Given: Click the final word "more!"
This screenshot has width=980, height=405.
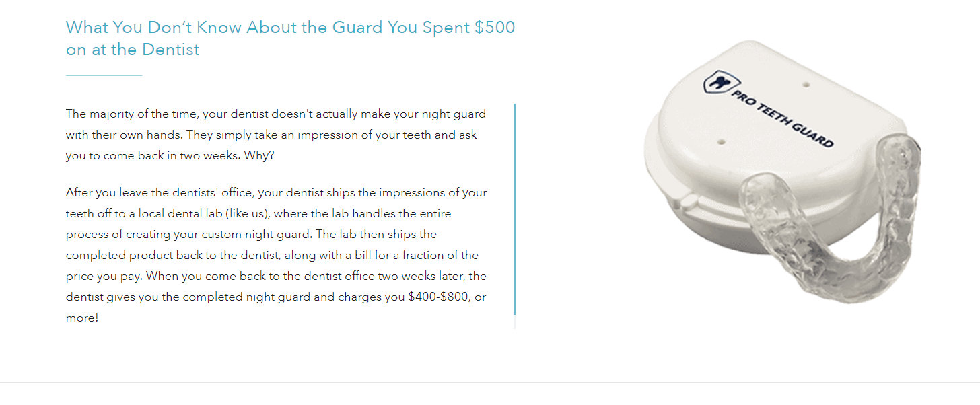Looking at the screenshot, I should (x=82, y=318).
